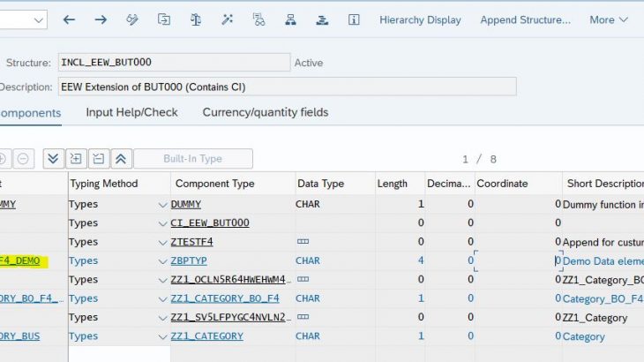Open the ZZ1_CATEGORY component type link

pyautogui.click(x=207, y=336)
